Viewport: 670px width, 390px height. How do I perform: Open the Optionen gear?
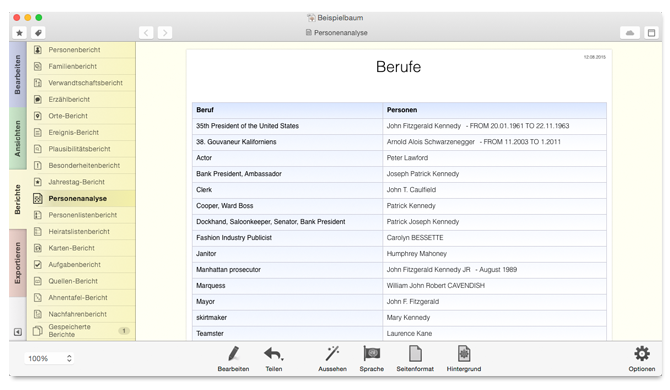[x=641, y=358]
